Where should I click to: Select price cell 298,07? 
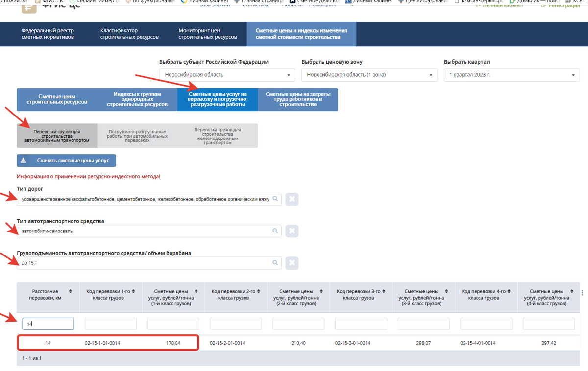(x=424, y=343)
